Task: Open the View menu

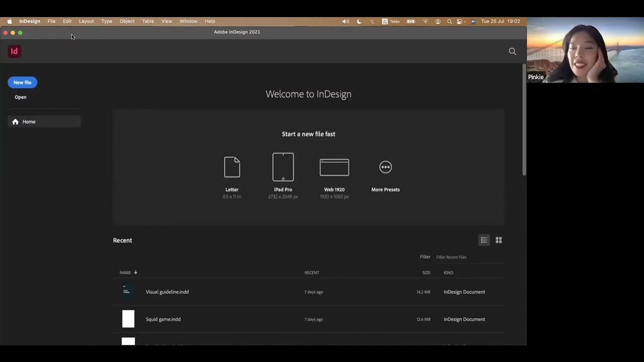Action: pyautogui.click(x=167, y=21)
